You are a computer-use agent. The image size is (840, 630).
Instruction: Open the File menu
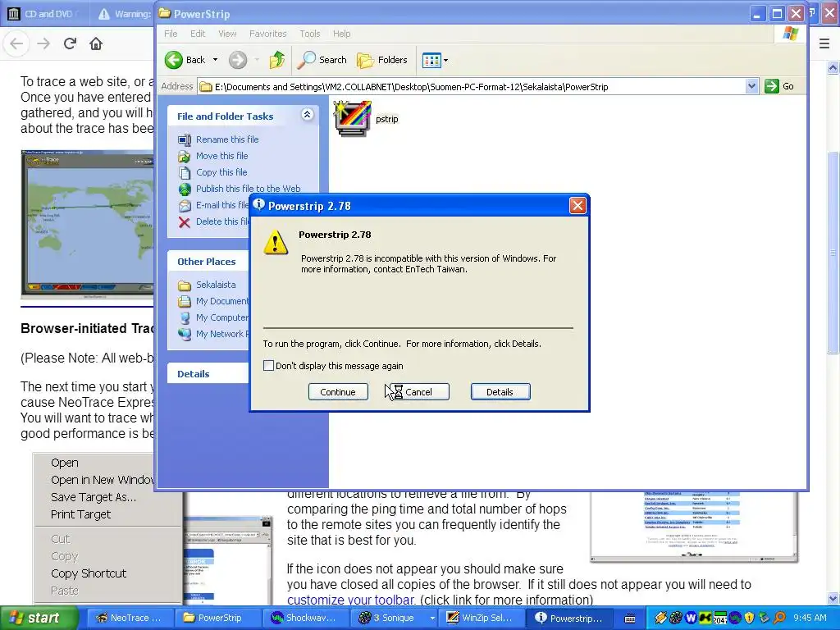pos(171,34)
